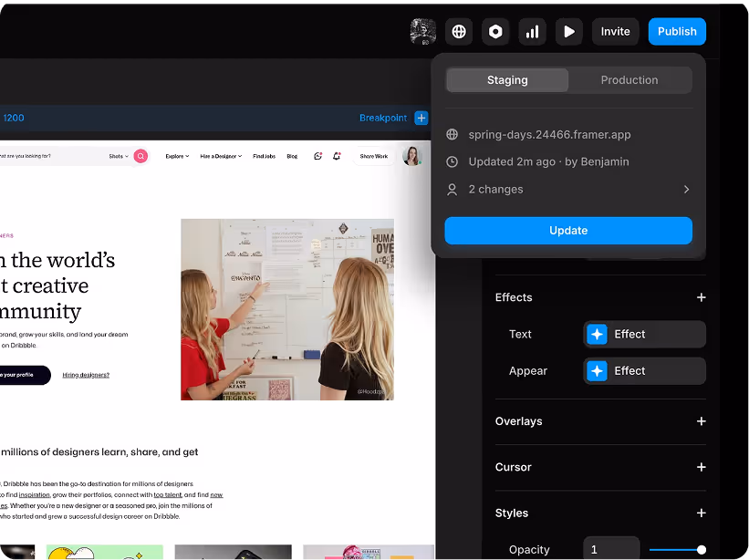Image resolution: width=749 pixels, height=560 pixels.
Task: Click Blog in preview navigation
Action: pyautogui.click(x=292, y=156)
